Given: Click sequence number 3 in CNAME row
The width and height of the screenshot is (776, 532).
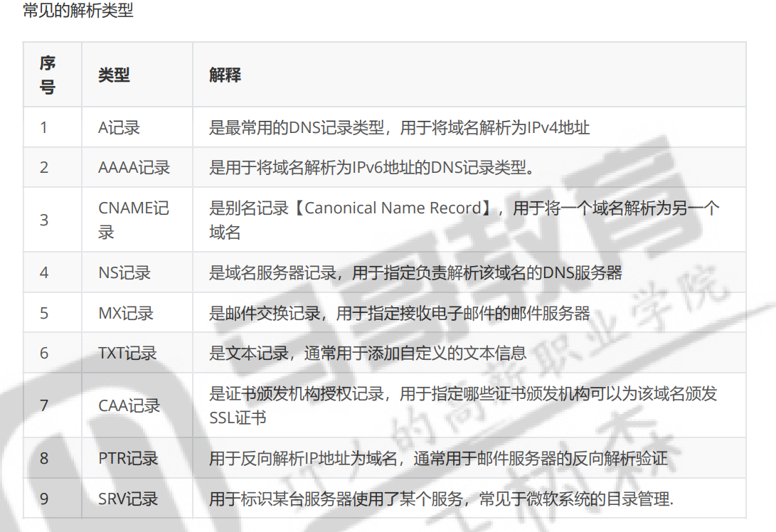Looking at the screenshot, I should click(44, 220).
